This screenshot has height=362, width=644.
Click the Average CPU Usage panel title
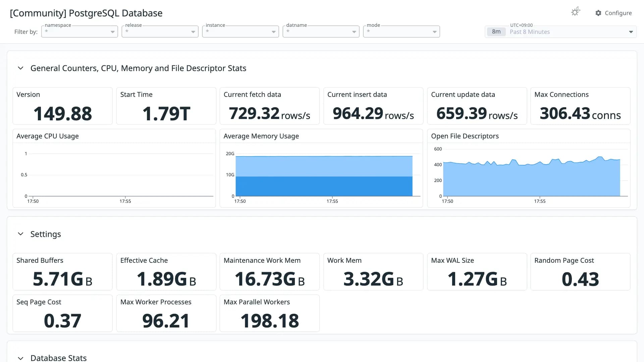click(x=48, y=136)
